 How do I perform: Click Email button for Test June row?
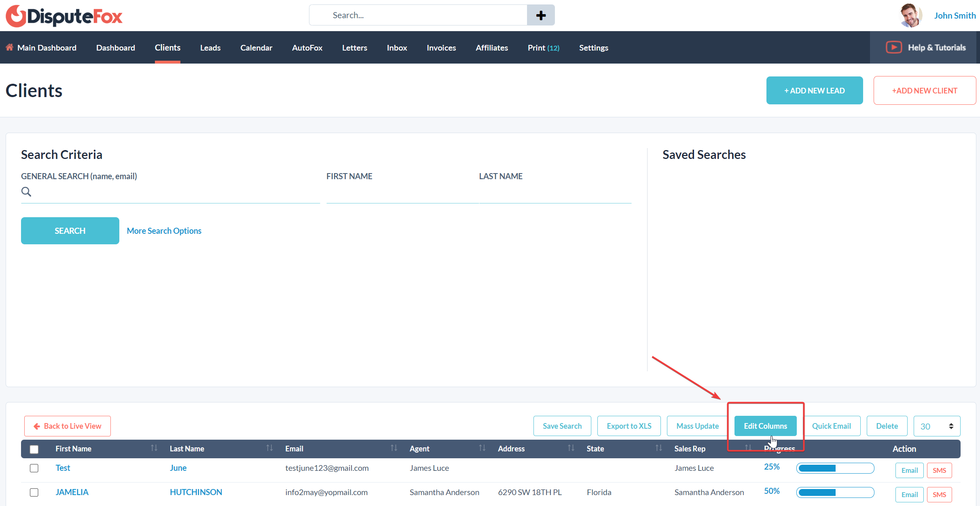click(x=909, y=470)
